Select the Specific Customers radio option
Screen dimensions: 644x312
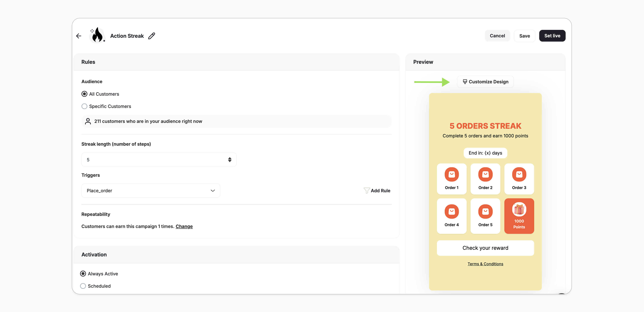click(x=84, y=106)
